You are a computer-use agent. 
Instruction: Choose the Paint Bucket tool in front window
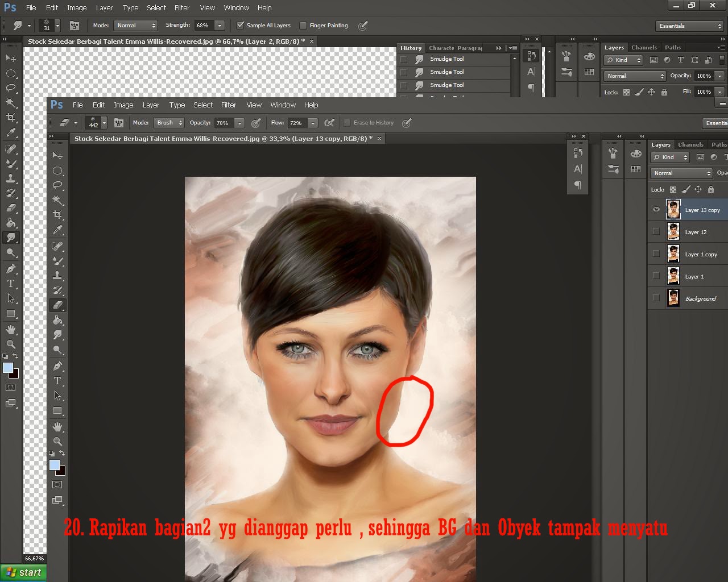pyautogui.click(x=57, y=321)
